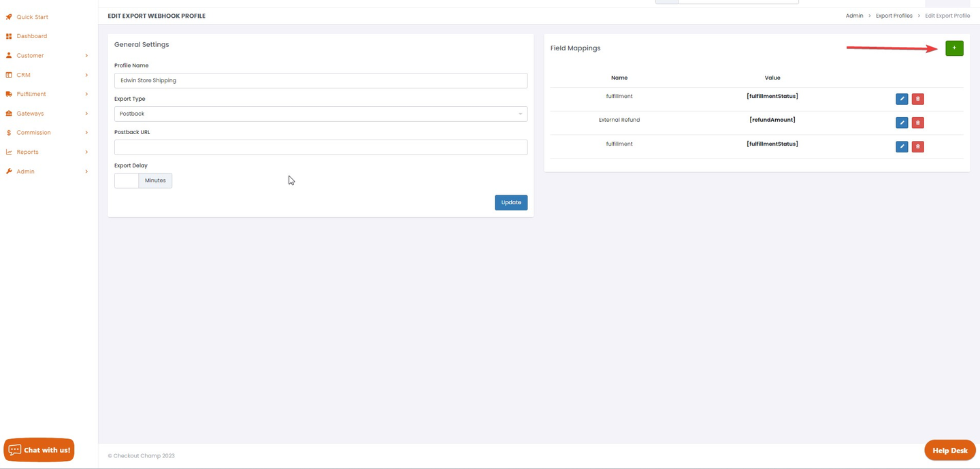Open the Help Desk button
Viewport: 980px width, 469px height.
[x=949, y=451]
